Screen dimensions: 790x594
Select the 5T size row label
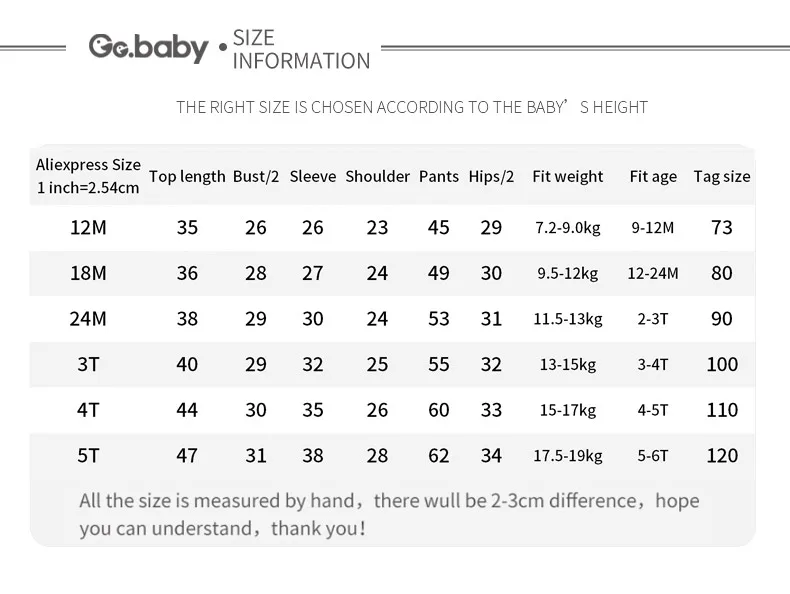pos(88,455)
